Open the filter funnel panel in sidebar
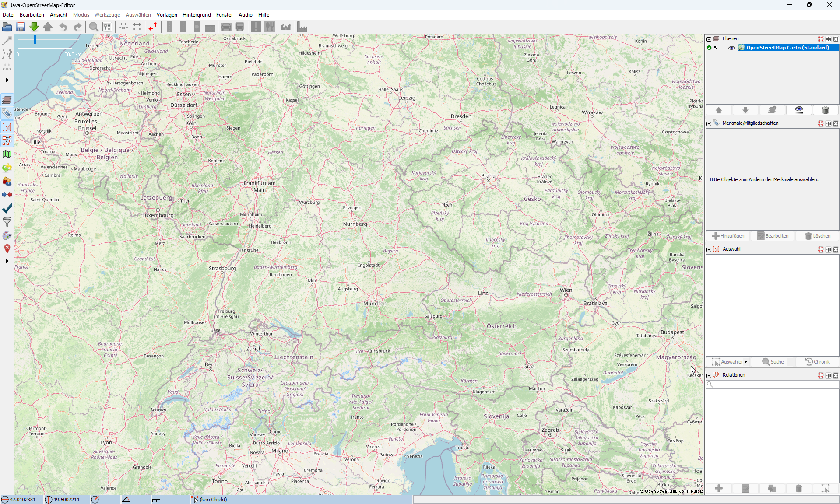Image resolution: width=840 pixels, height=504 pixels. click(7, 222)
